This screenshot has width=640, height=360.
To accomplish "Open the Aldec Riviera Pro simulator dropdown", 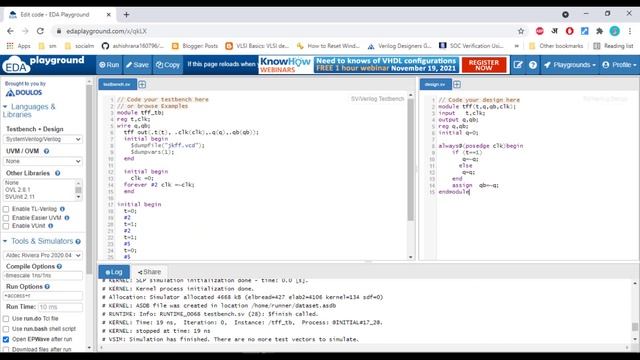I will pos(42,255).
